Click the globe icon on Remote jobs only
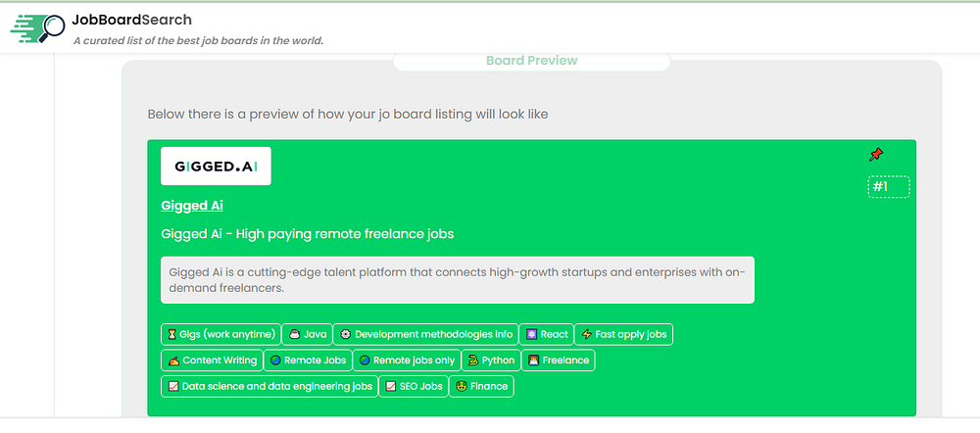 [365, 360]
